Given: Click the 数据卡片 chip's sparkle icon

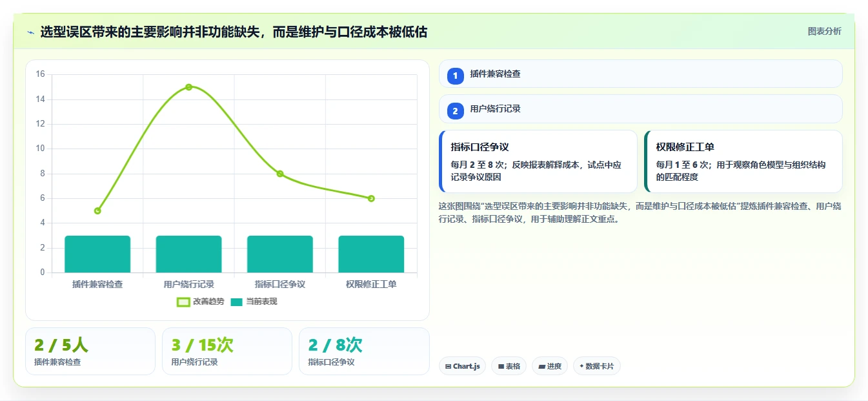Looking at the screenshot, I should coord(581,366).
